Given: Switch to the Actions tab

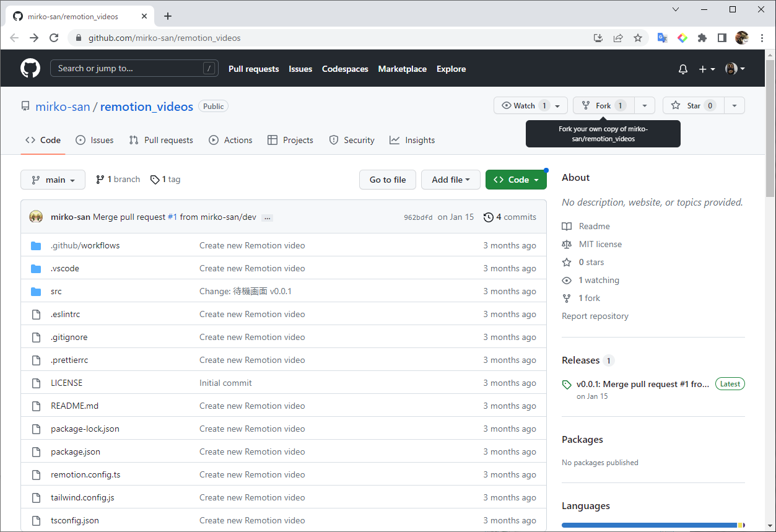Looking at the screenshot, I should (x=230, y=140).
